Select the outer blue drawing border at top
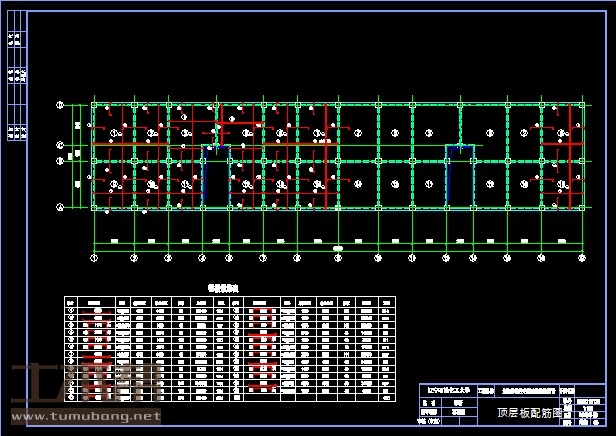This screenshot has height=436, width=616. tap(308, 11)
